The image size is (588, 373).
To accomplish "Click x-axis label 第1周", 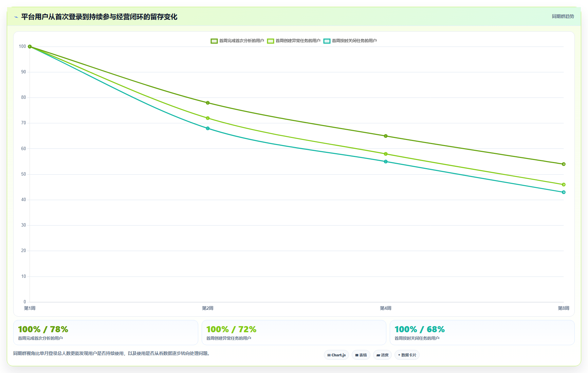I will pos(30,308).
